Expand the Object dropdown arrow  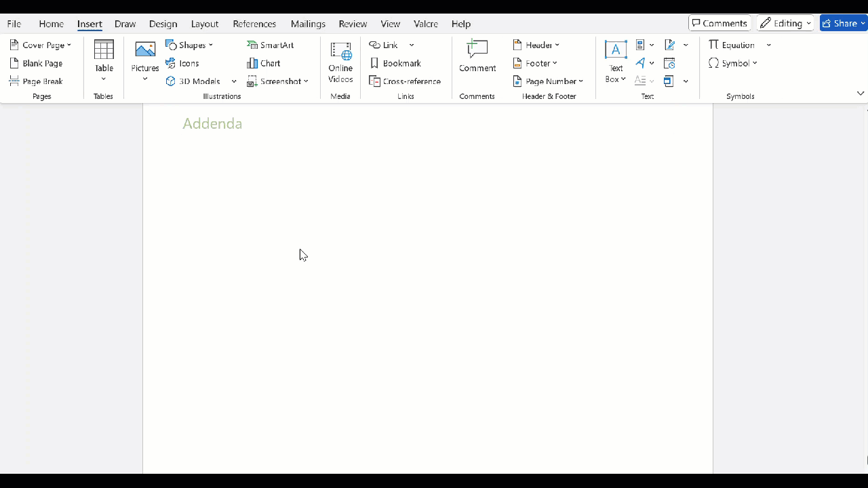[686, 81]
